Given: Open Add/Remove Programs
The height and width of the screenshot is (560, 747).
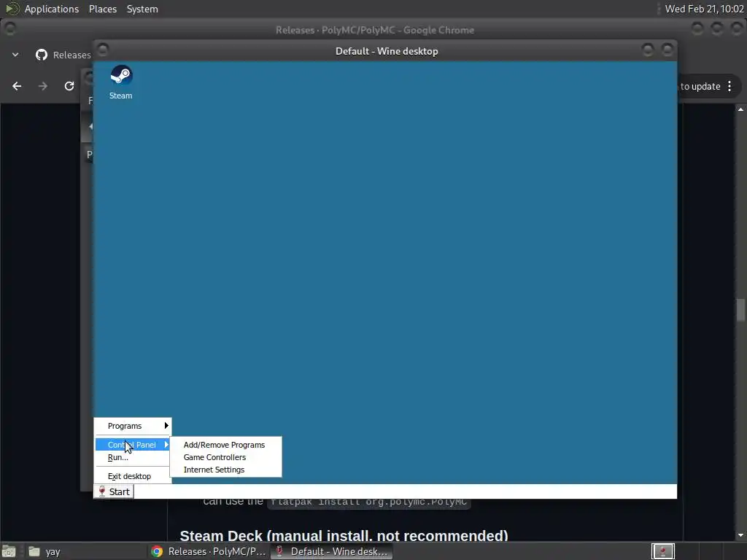Looking at the screenshot, I should click(224, 445).
